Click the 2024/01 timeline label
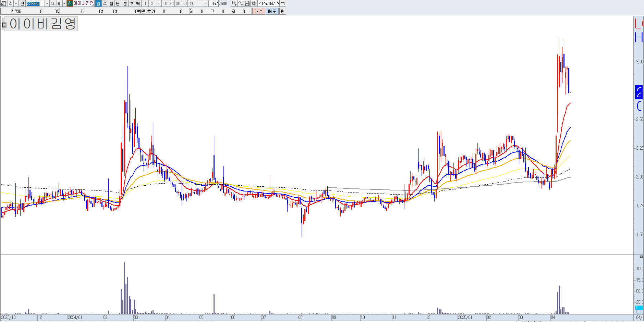Screen dimensions: 644x322 (x=75, y=318)
